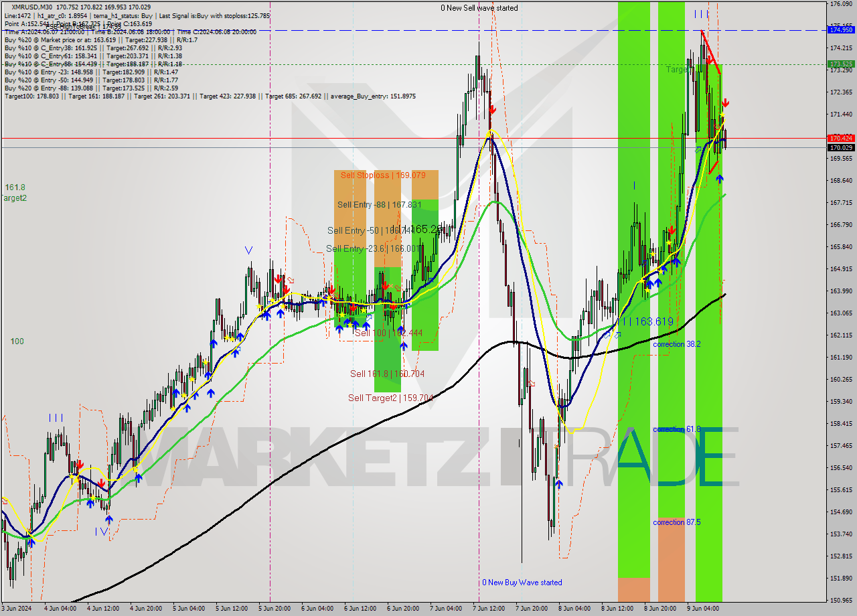
Task: Click the 'Target100: 178.803' summary line
Action: [x=210, y=96]
